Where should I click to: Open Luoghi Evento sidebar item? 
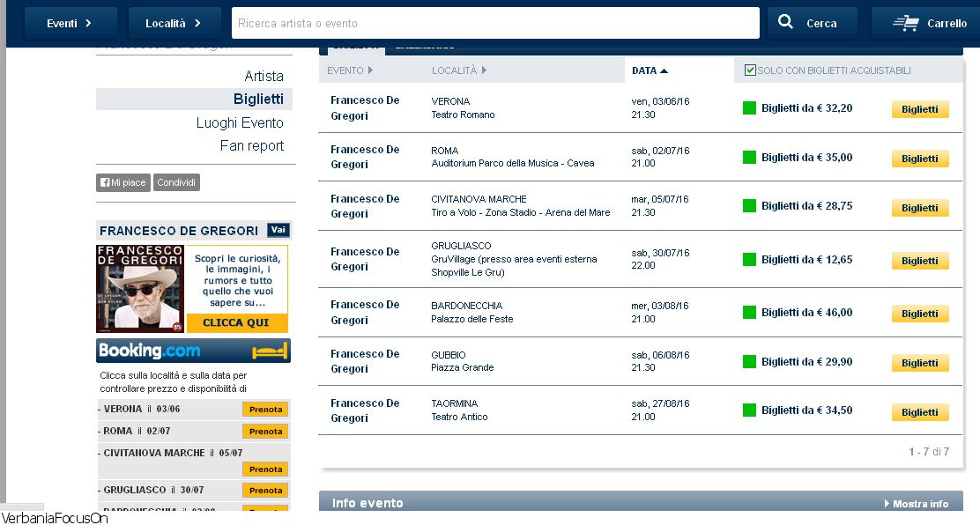240,122
